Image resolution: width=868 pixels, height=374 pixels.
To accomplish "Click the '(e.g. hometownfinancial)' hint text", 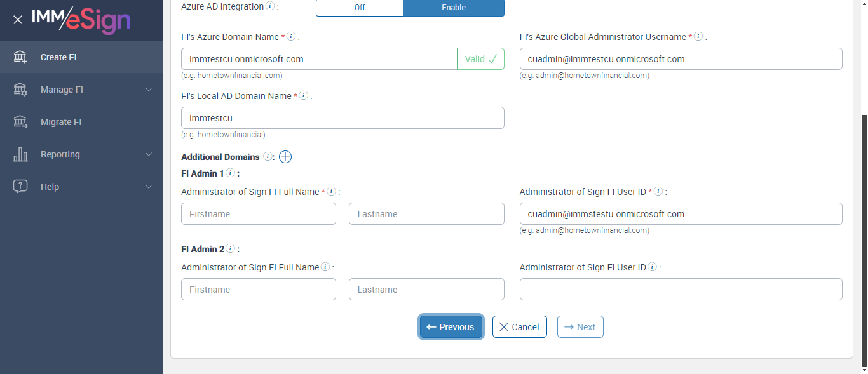I will [x=223, y=135].
